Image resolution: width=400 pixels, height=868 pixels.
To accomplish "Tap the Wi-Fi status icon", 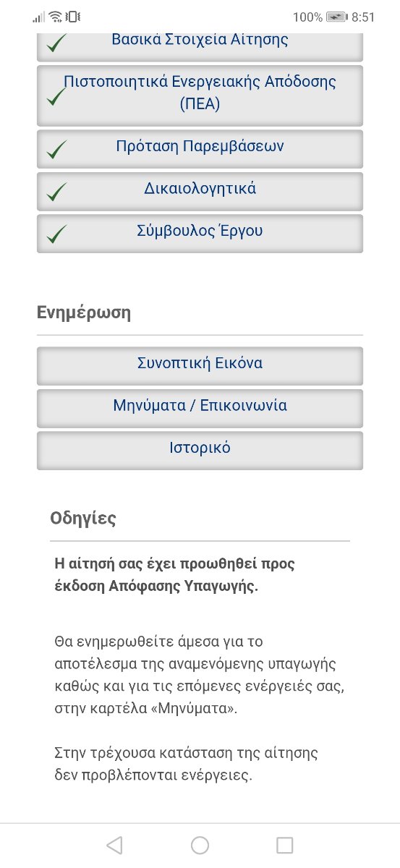I will click(56, 17).
